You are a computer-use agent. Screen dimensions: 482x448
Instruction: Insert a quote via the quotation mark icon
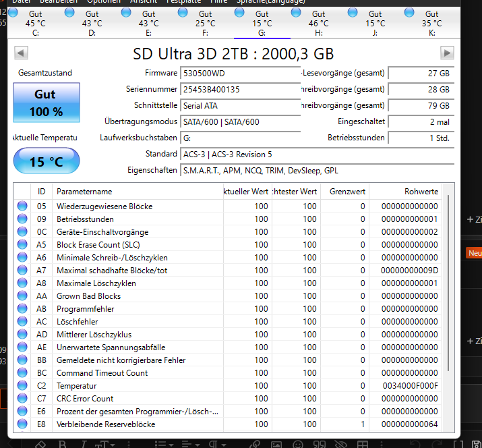point(320,445)
